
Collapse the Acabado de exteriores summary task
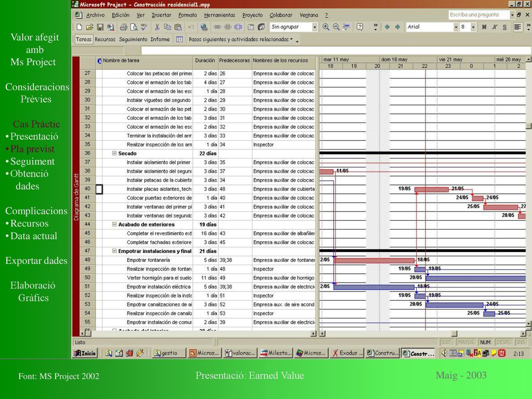(x=114, y=224)
